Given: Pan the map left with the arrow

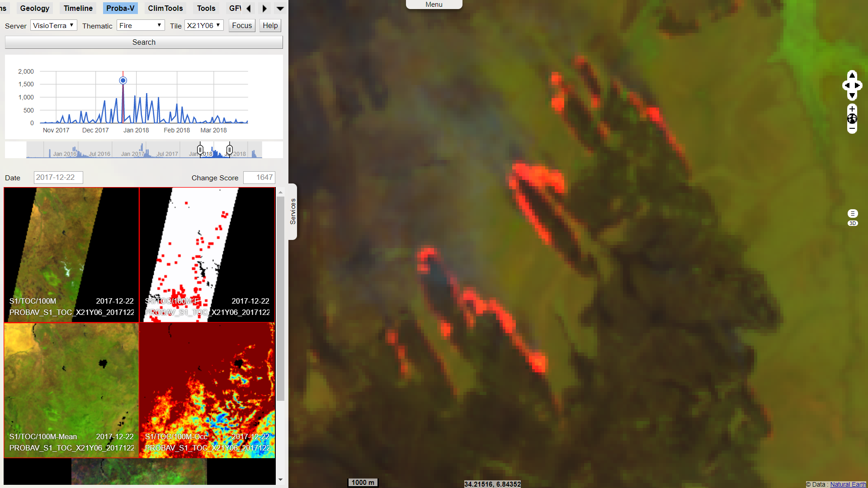Looking at the screenshot, I should (x=846, y=85).
